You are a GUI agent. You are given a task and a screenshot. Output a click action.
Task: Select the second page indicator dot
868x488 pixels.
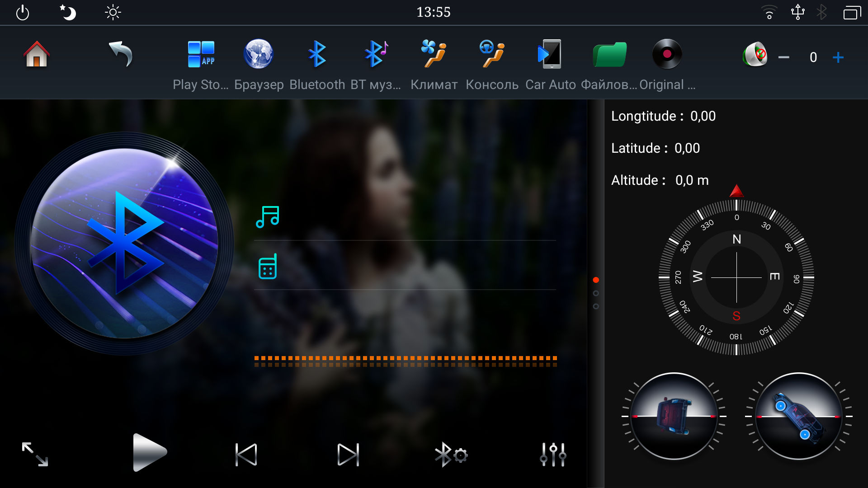(x=596, y=293)
